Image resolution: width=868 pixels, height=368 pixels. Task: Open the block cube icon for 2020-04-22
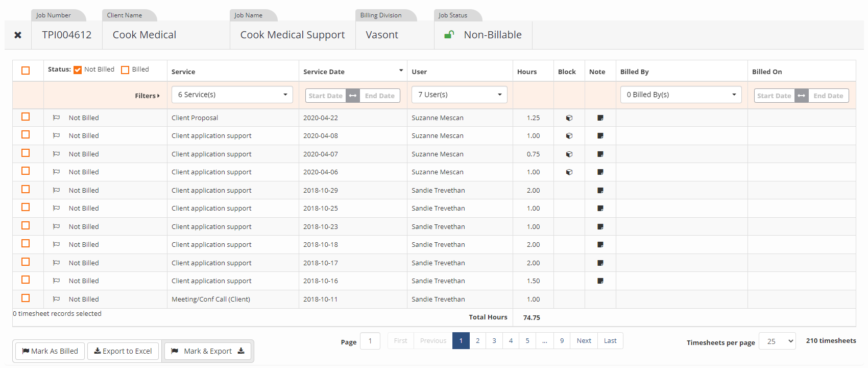569,118
